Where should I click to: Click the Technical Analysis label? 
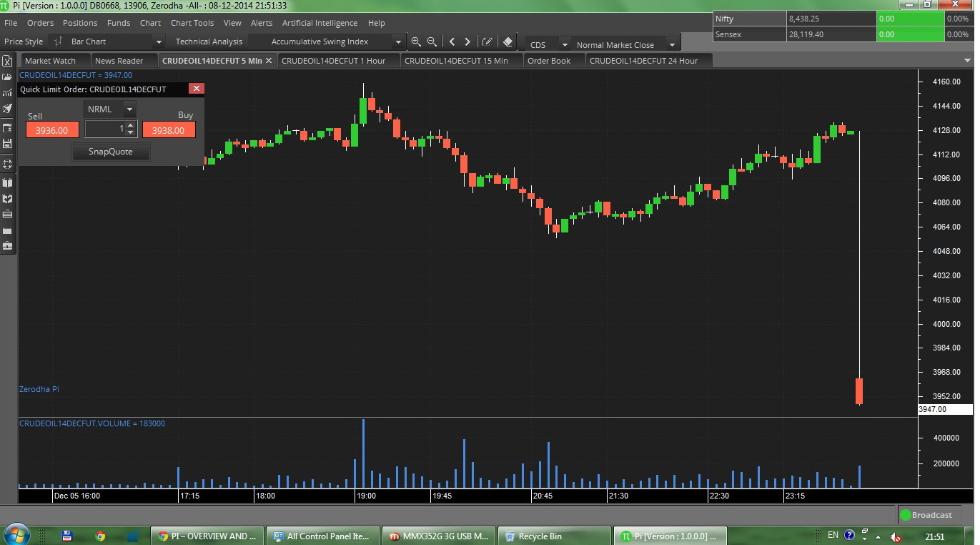tap(209, 41)
